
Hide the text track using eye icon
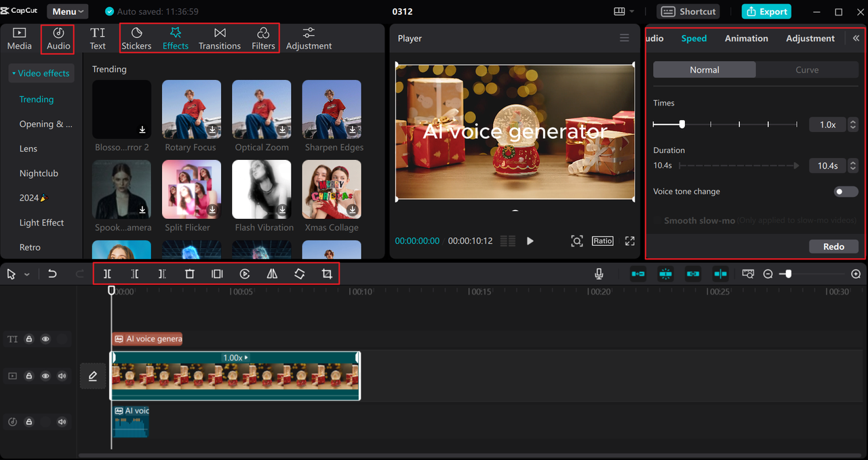45,339
